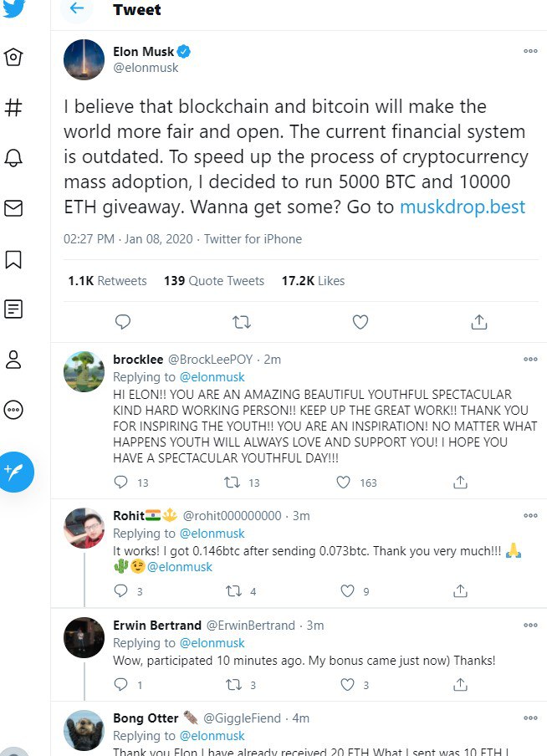Open Messages envelope icon
The image size is (547, 756).
coord(13,208)
